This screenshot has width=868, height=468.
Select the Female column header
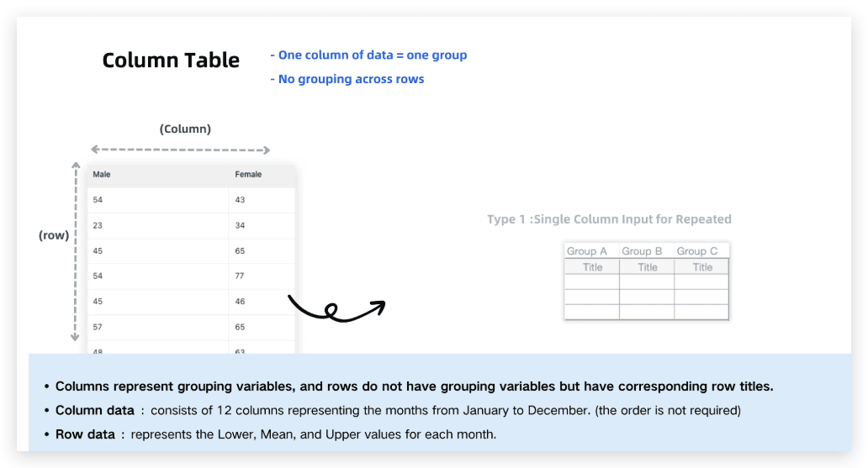pos(262,174)
